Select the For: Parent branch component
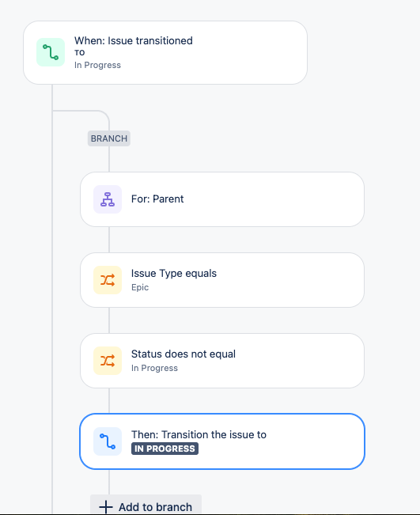 222,199
